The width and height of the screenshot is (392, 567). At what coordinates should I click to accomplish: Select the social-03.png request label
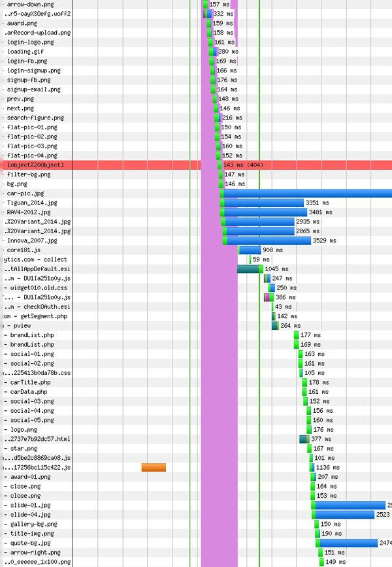[x=29, y=401]
